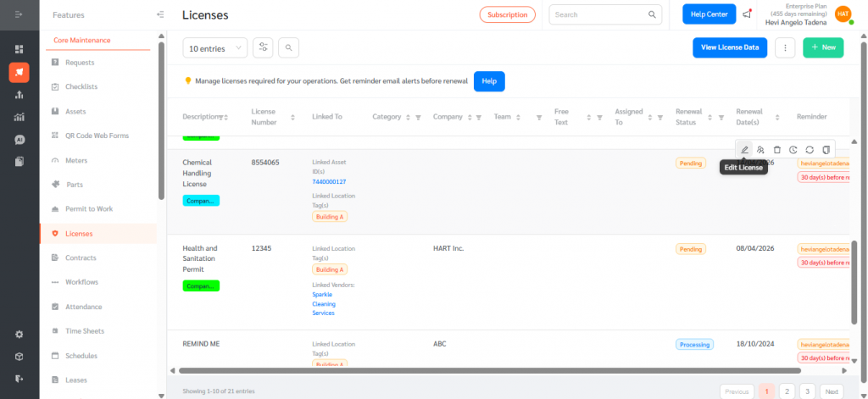Open the filter settings icon beside entries dropdown

263,48
